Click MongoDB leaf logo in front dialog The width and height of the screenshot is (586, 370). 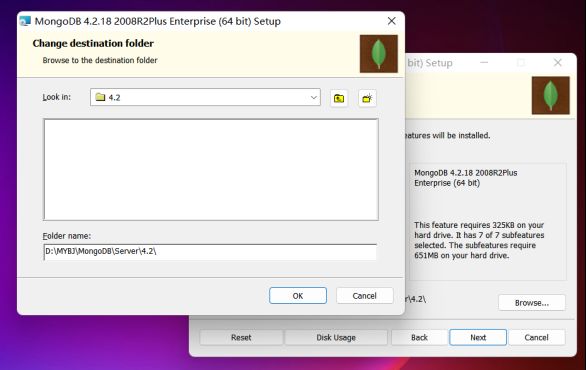pos(379,54)
